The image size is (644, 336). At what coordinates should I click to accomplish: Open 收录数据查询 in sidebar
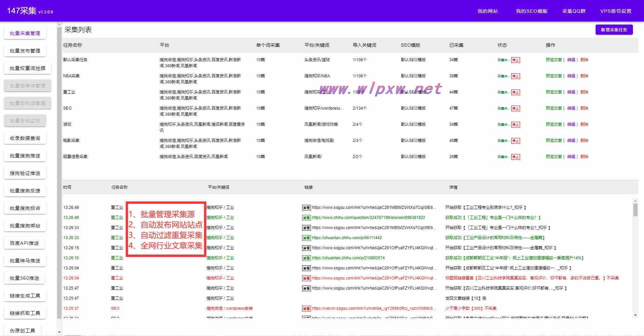[x=25, y=138]
